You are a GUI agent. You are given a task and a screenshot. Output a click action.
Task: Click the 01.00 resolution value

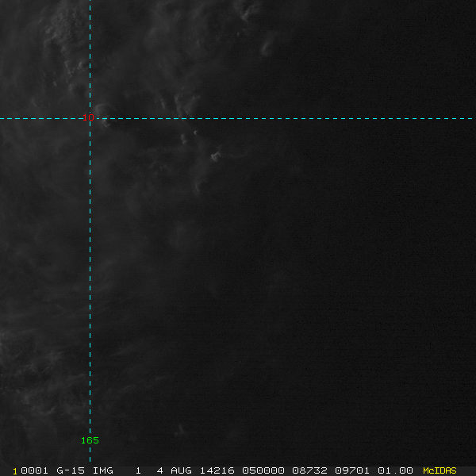pos(395,470)
